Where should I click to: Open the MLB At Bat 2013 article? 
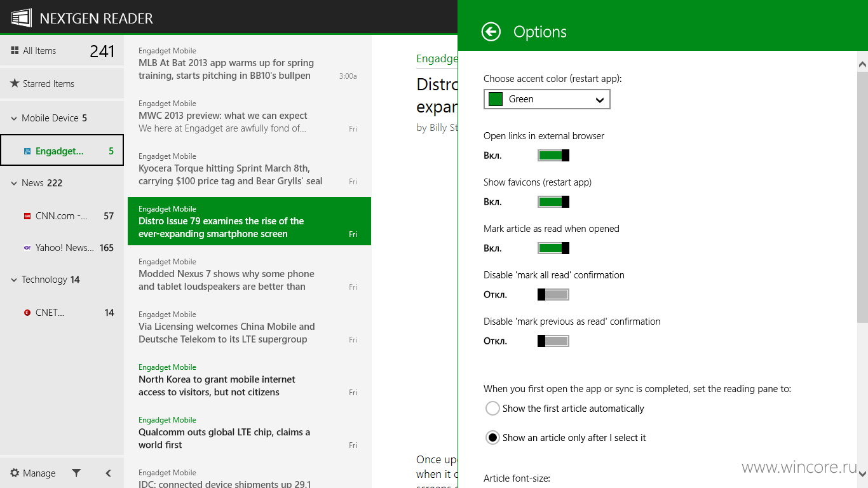[249, 63]
